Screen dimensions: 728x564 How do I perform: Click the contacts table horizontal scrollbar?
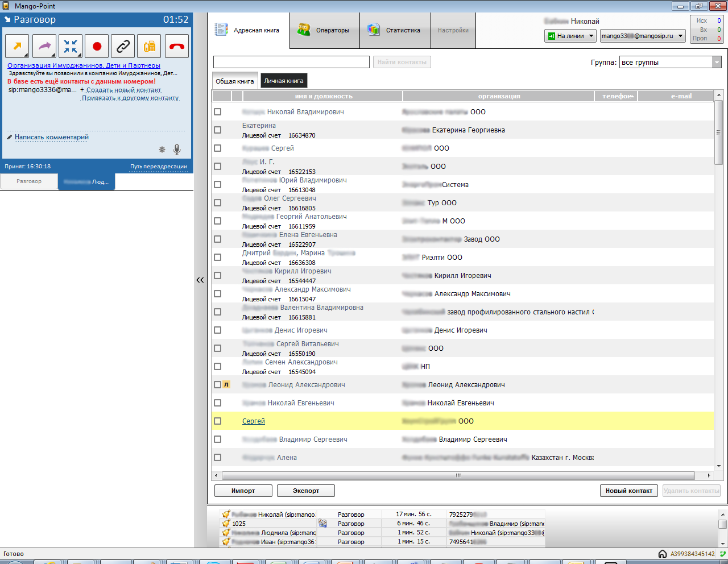458,475
